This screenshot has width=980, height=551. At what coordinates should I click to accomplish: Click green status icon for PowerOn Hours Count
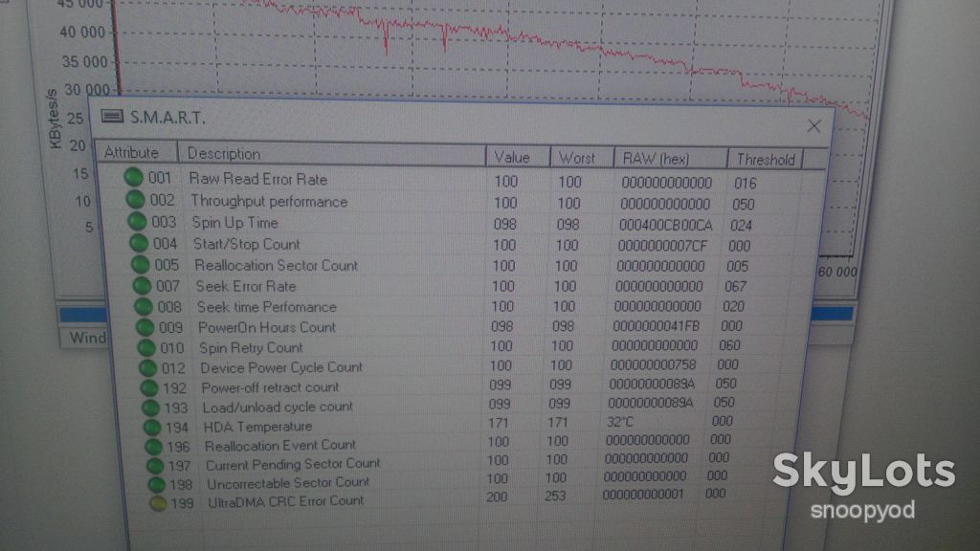[145, 326]
